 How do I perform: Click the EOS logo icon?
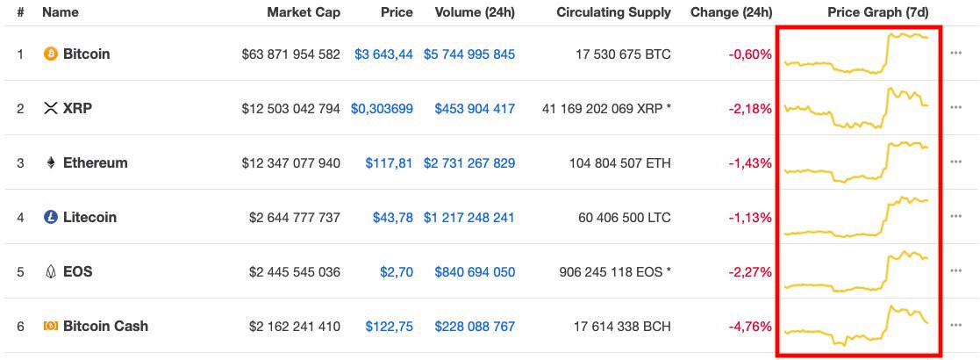pos(50,272)
